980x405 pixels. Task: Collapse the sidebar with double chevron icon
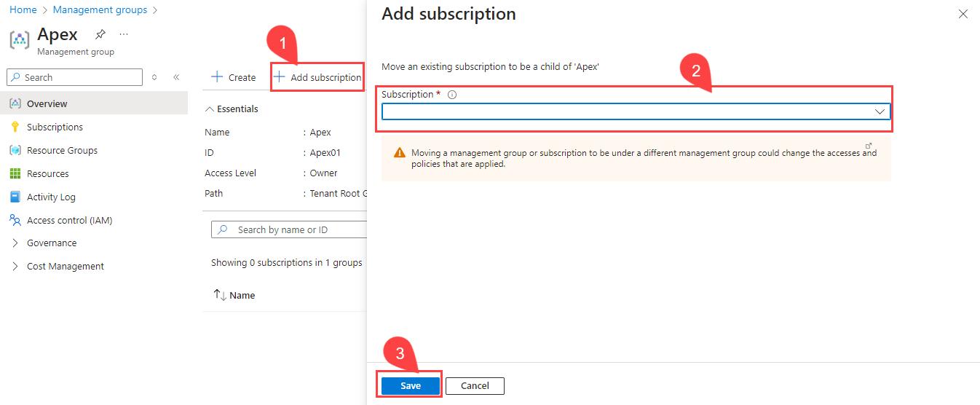(176, 77)
